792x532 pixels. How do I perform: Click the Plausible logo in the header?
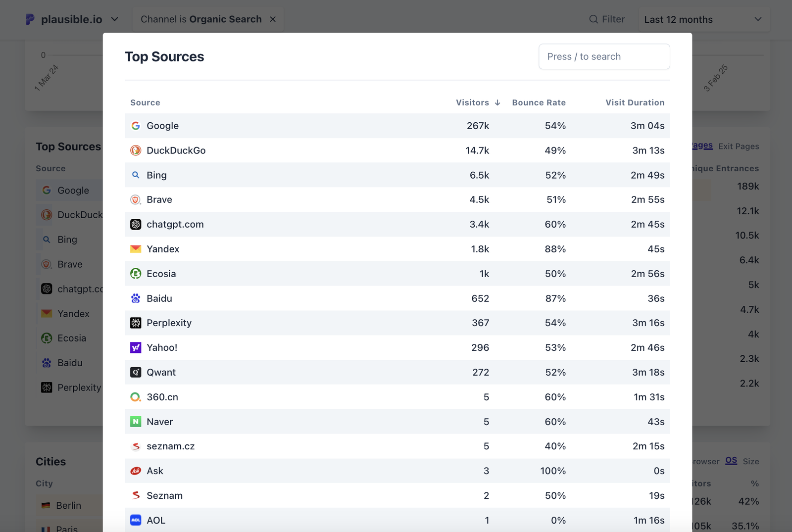pos(30,19)
